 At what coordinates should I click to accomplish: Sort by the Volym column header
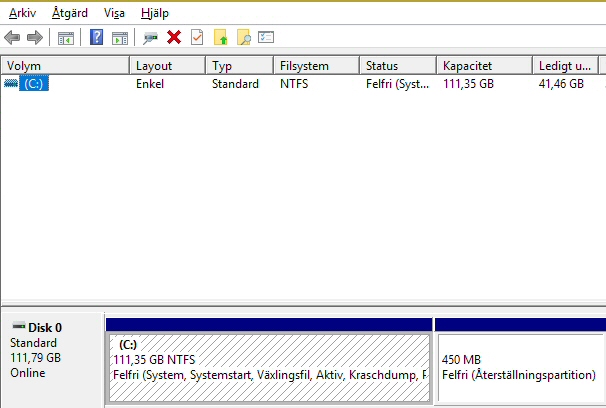point(65,66)
